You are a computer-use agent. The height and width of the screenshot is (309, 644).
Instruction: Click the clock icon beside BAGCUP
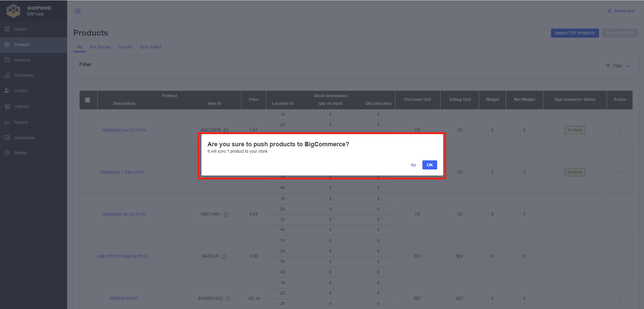[x=224, y=257]
